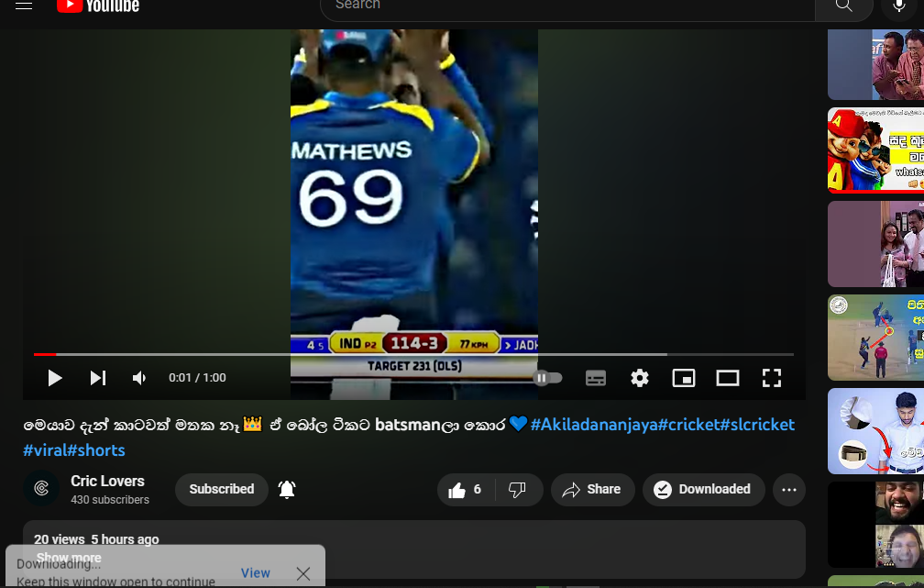Mute the video volume
This screenshot has height=588, width=924.
coord(139,378)
